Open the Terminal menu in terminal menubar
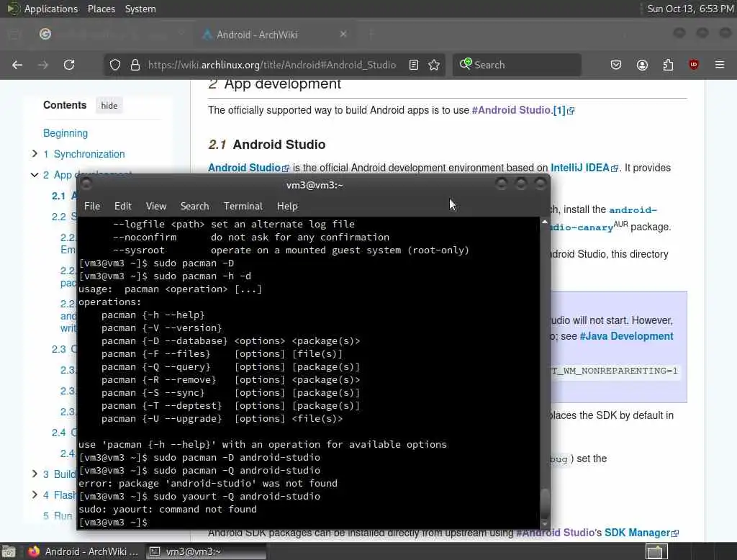Image resolution: width=737 pixels, height=560 pixels. [x=243, y=206]
